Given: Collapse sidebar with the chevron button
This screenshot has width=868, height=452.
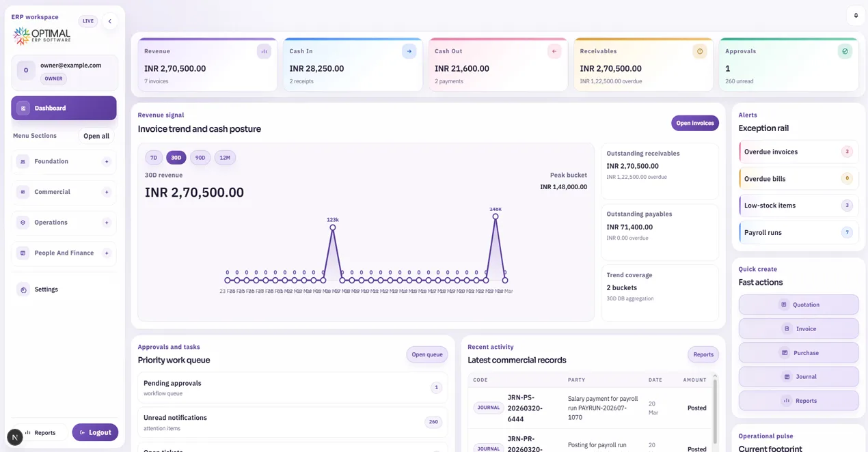Looking at the screenshot, I should tap(109, 21).
